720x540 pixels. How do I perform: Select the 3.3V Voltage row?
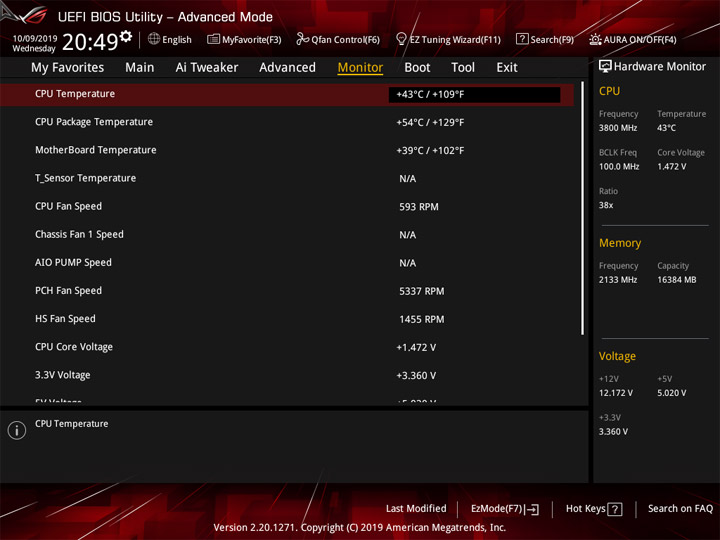[x=287, y=375]
